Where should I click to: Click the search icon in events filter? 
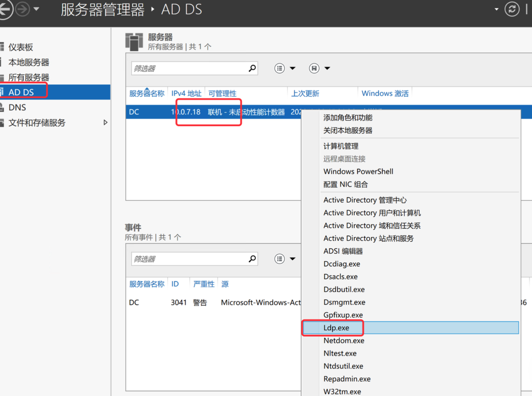click(x=252, y=259)
